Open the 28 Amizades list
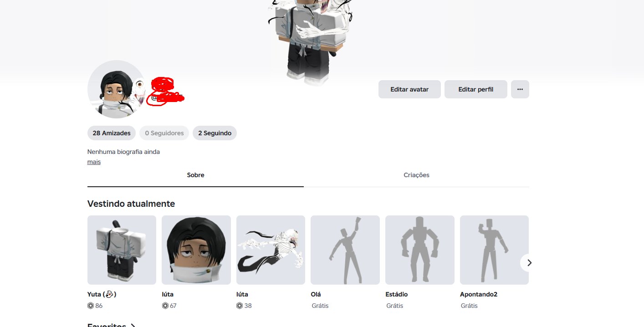 (x=112, y=133)
